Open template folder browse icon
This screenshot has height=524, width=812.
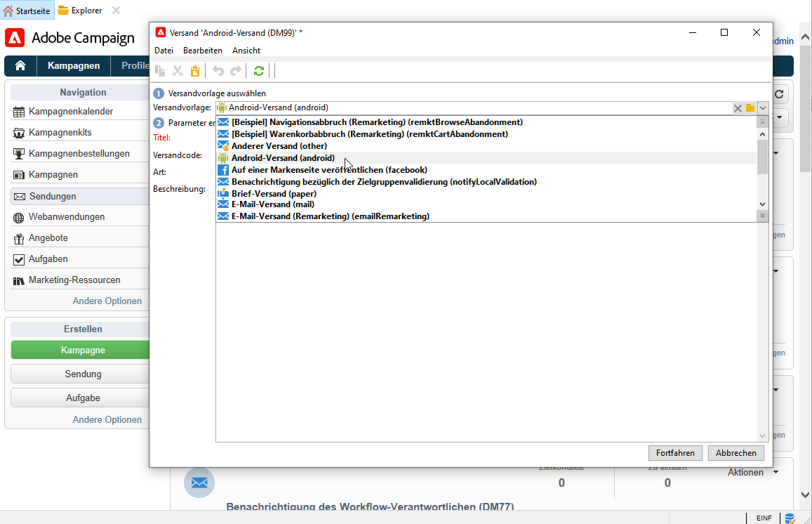click(x=750, y=107)
